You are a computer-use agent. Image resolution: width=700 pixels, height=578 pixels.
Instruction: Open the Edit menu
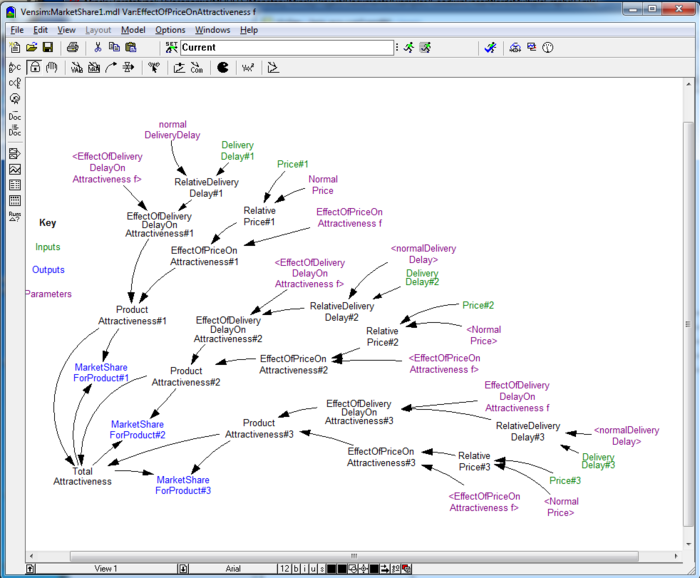(x=40, y=30)
